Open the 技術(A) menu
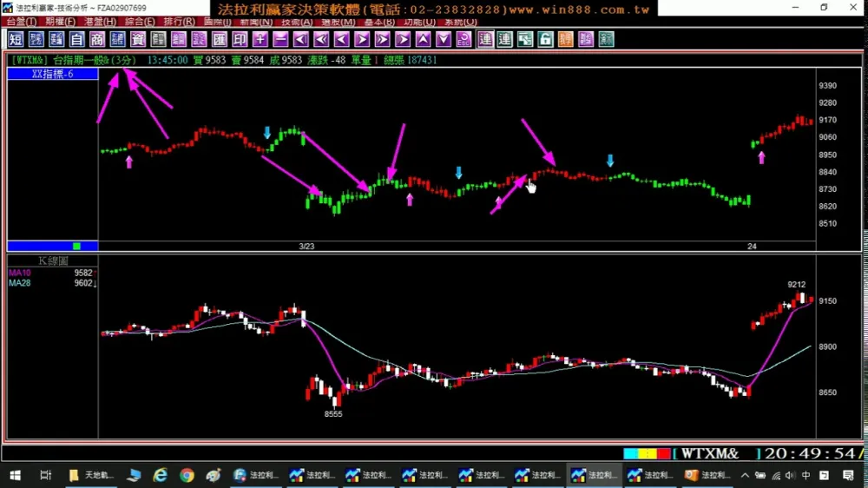 point(297,22)
